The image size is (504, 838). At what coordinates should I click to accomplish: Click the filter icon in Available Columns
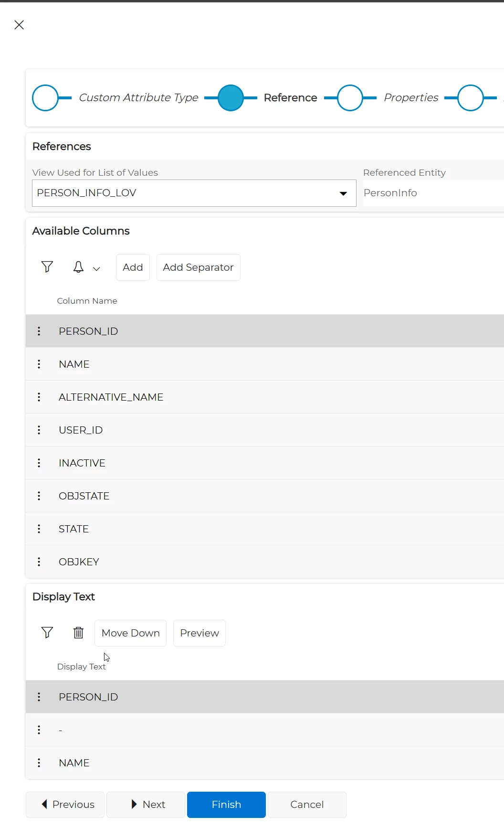47,267
